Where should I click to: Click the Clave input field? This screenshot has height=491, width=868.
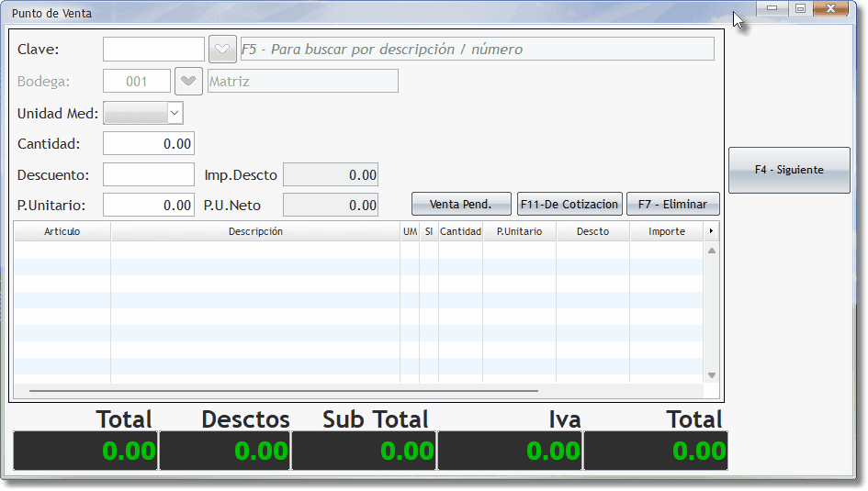pos(154,50)
